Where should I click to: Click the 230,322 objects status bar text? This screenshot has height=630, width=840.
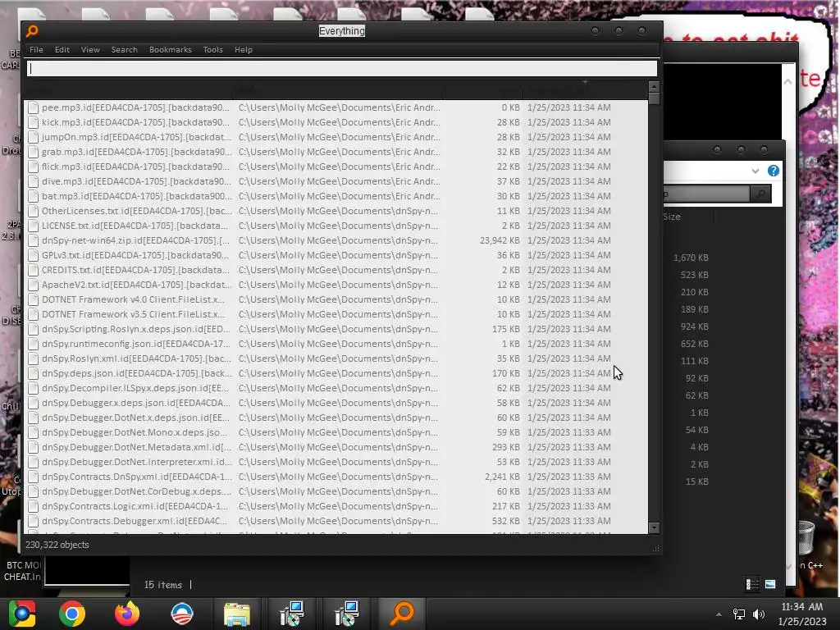coord(57,545)
